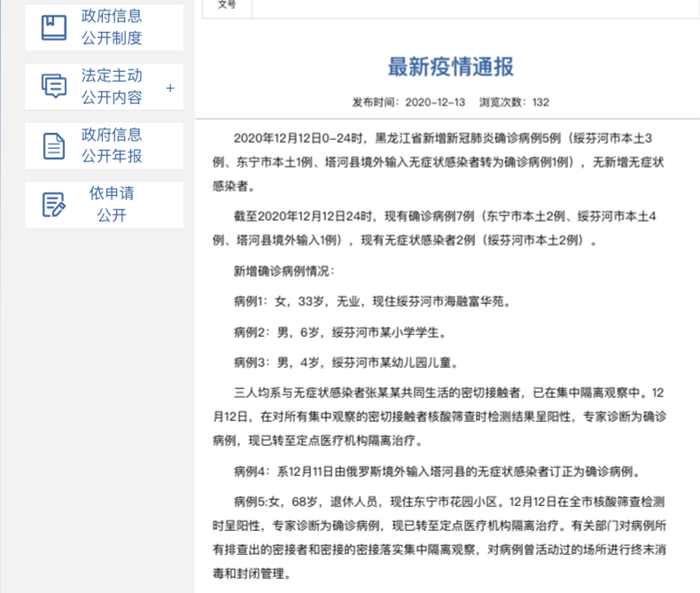The height and width of the screenshot is (593, 700).
Task: Click the paragraph starting 2020年12月12日0-24时
Action: coord(447,162)
